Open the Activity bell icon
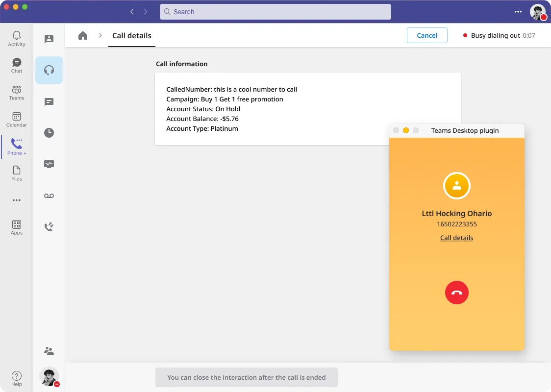 pyautogui.click(x=17, y=39)
